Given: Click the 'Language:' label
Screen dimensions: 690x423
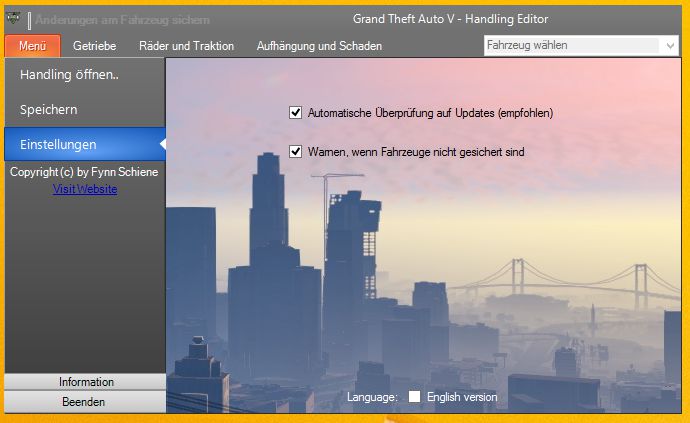Looking at the screenshot, I should [x=372, y=397].
